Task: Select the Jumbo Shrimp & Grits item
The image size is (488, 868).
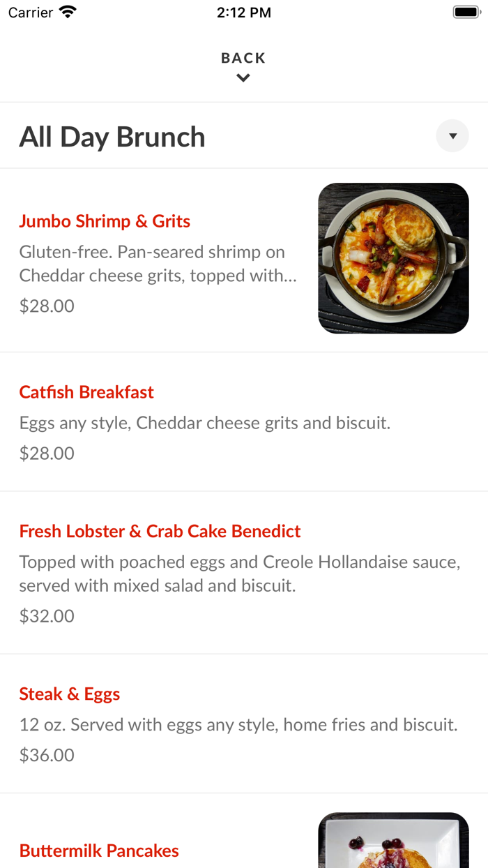Action: pos(105,221)
